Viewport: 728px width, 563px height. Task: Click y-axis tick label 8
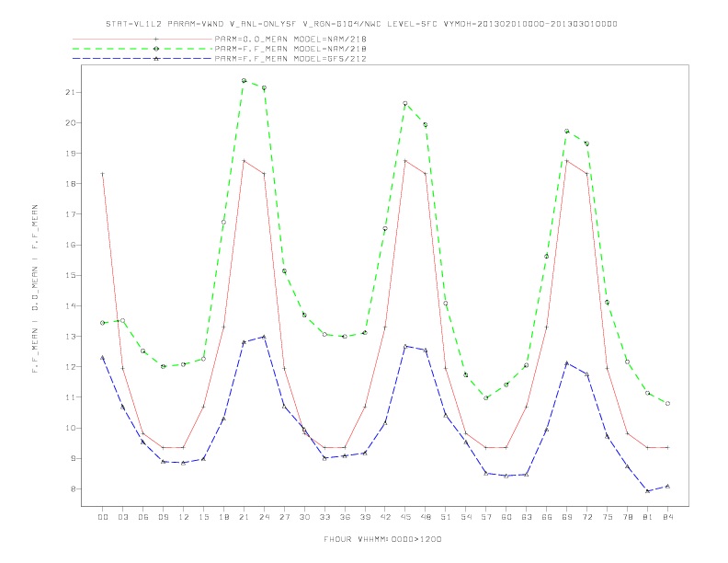point(72,489)
